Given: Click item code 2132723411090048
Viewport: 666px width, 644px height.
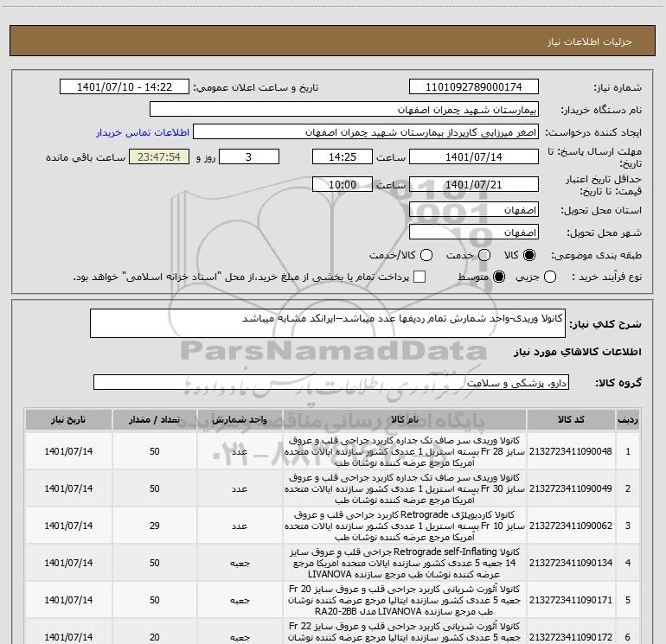Looking at the screenshot, I should 571,451.
